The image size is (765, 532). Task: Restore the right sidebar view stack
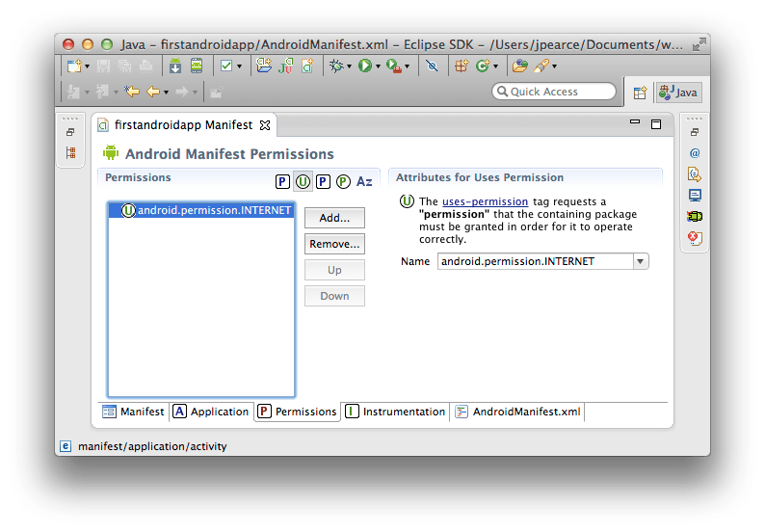[695, 132]
